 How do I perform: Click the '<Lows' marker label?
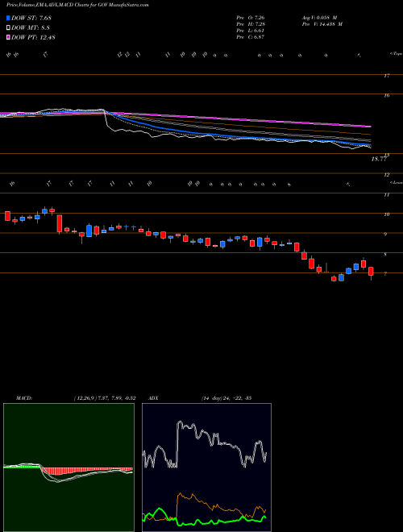click(396, 182)
